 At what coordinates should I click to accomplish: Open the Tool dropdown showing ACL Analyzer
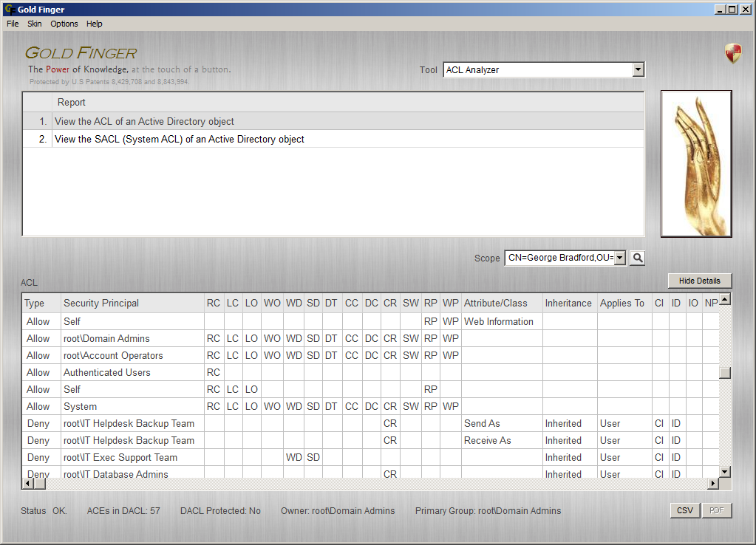[x=543, y=69]
